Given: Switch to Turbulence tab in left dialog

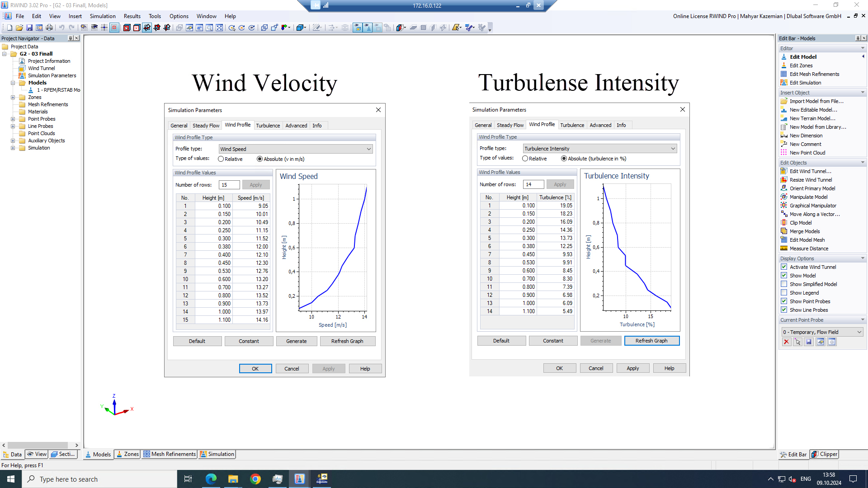Looking at the screenshot, I should [x=268, y=125].
